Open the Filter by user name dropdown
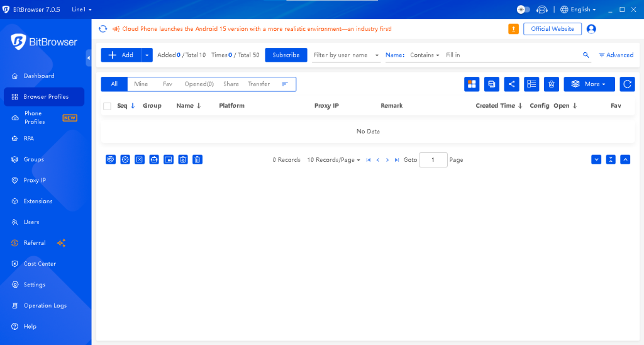The image size is (644, 345). tap(347, 55)
